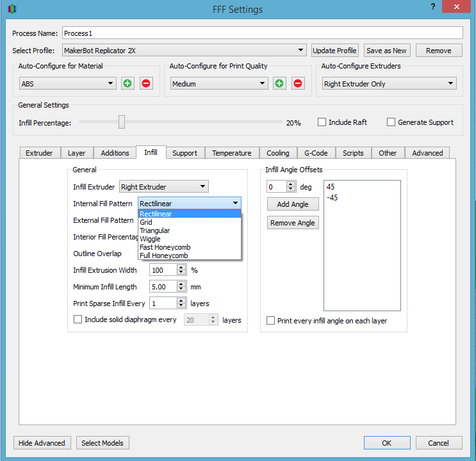Enable the Generate Support checkbox
Image resolution: width=476 pixels, height=461 pixels.
[391, 122]
